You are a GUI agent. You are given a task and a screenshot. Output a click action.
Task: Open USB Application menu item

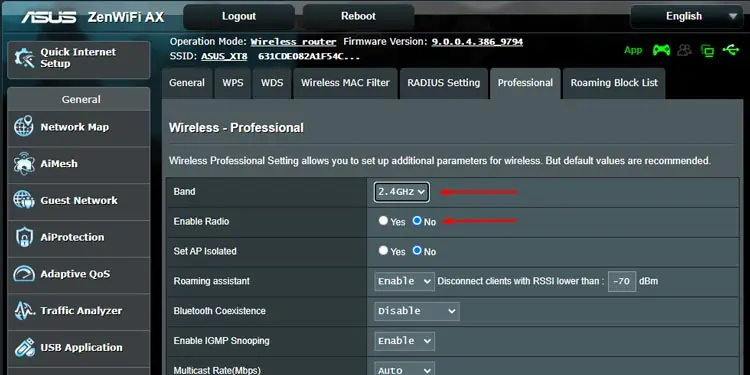coord(79,348)
